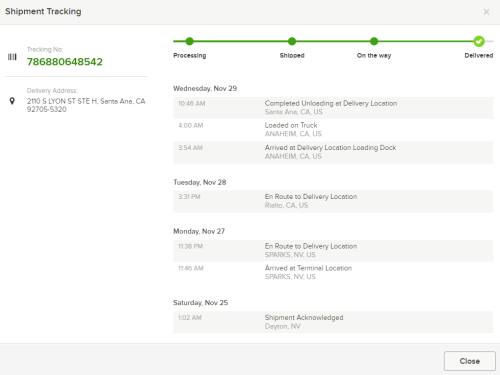Click the Delivered checkmark icon
500x375 pixels.
click(479, 41)
